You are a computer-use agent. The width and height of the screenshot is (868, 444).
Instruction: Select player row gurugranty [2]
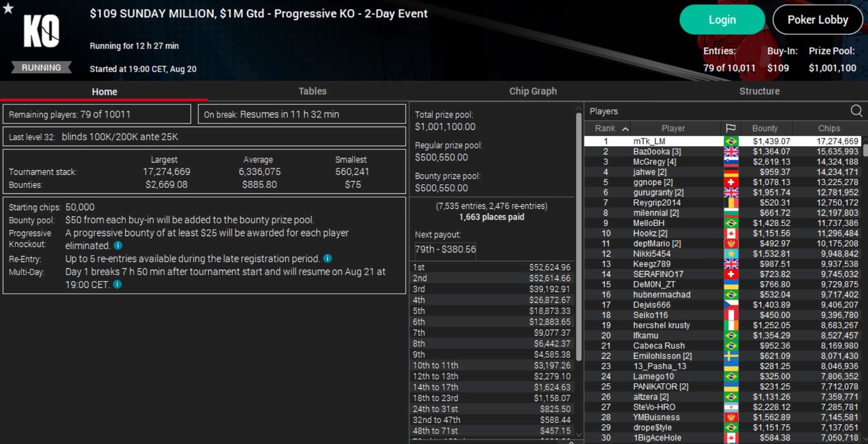(x=723, y=192)
